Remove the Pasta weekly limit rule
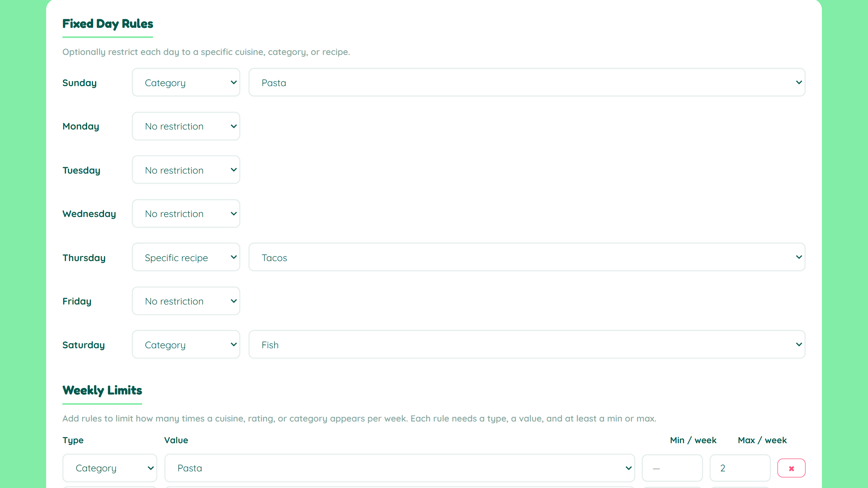 791,468
